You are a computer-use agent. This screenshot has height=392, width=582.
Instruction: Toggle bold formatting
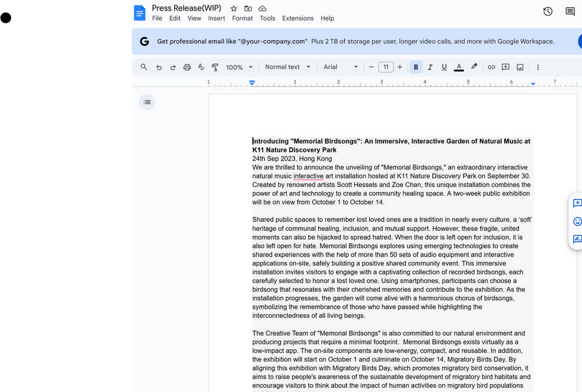(x=416, y=67)
